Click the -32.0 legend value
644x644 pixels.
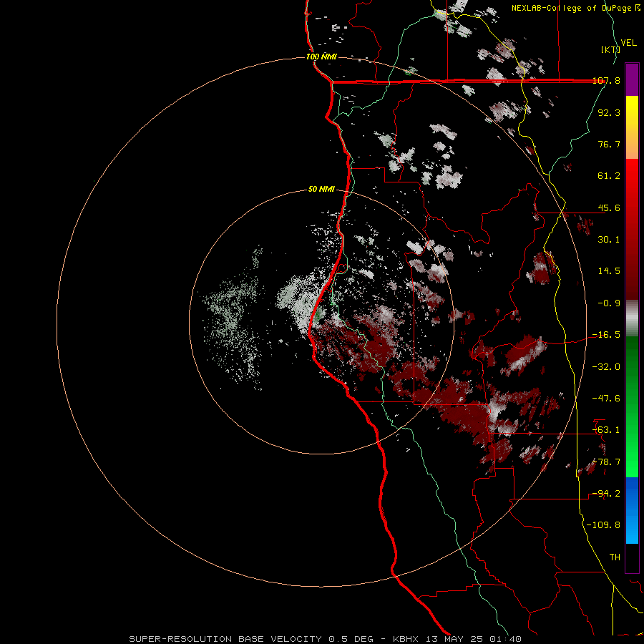click(606, 367)
